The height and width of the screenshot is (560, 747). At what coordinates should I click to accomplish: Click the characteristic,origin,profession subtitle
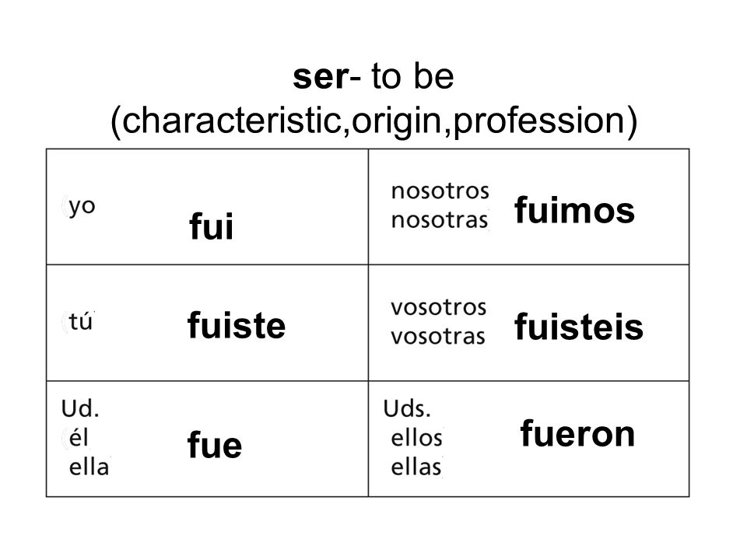(373, 121)
